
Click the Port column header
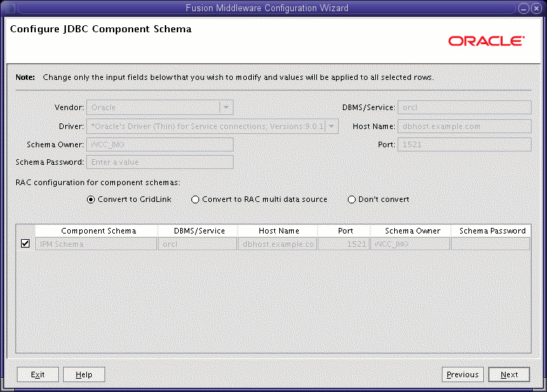(x=344, y=231)
